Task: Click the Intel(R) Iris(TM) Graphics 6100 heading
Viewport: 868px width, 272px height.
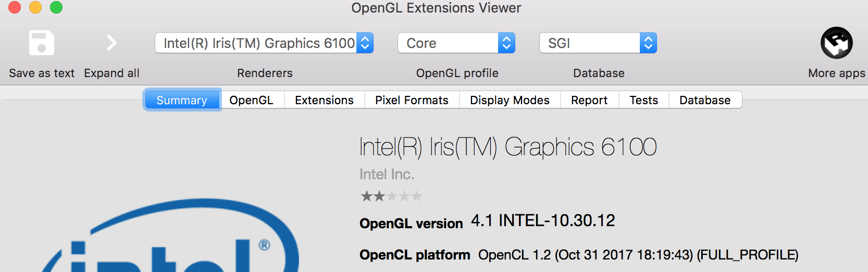Action: (x=508, y=147)
